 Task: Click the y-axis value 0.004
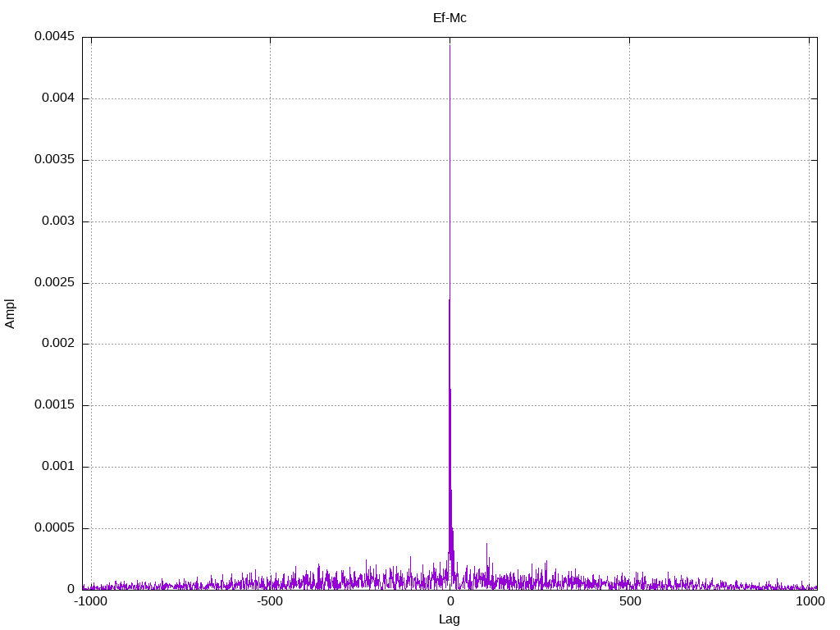click(x=58, y=98)
